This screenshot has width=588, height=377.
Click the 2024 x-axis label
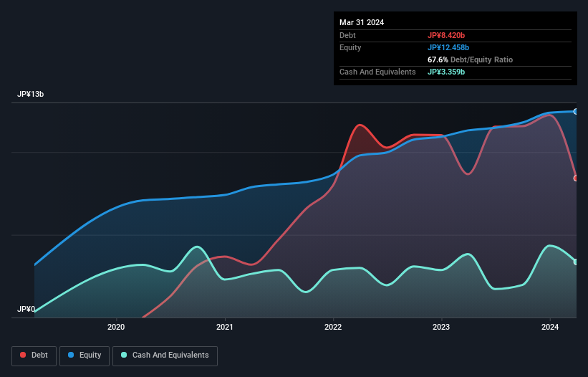(x=550, y=327)
